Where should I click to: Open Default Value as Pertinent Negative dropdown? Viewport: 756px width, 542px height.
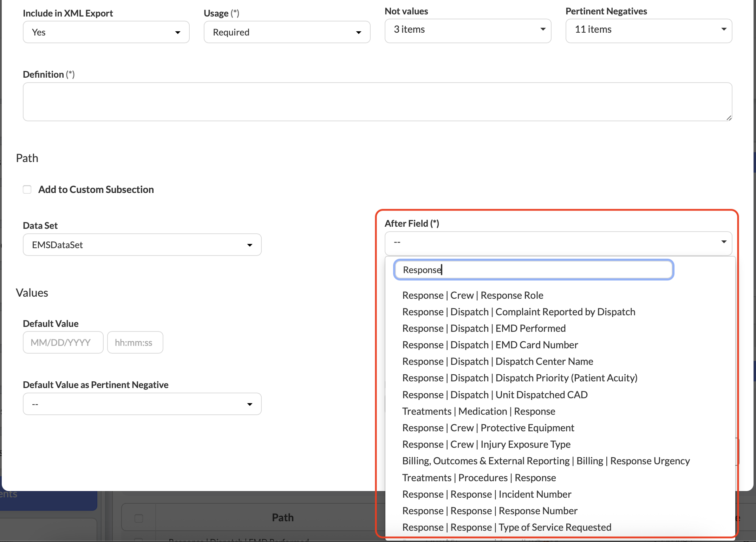[142, 404]
